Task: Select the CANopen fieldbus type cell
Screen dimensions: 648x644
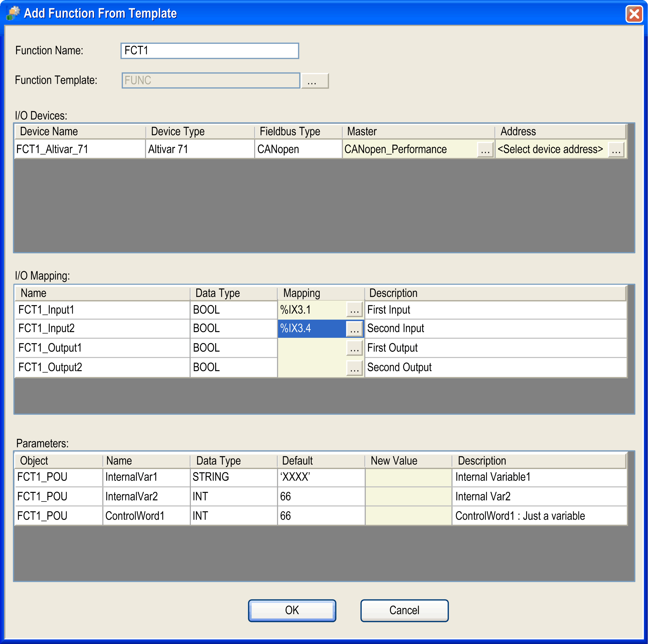Action: pos(298,149)
